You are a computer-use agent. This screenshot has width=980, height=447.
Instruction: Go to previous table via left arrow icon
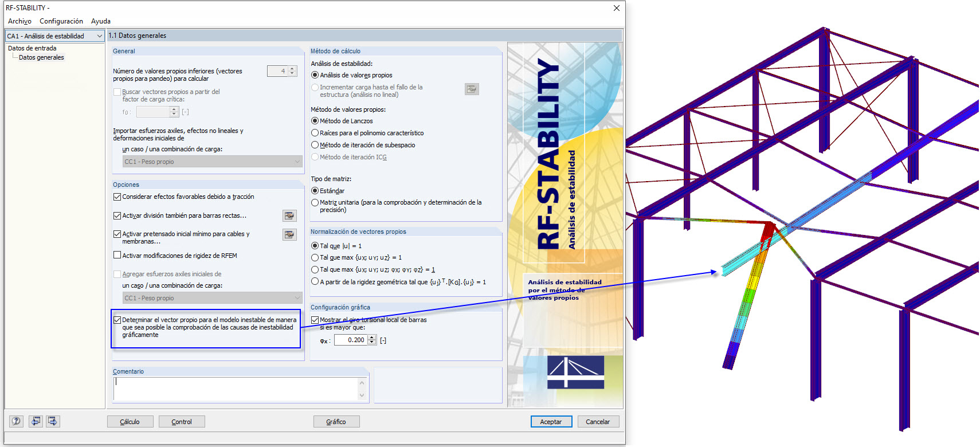point(36,421)
